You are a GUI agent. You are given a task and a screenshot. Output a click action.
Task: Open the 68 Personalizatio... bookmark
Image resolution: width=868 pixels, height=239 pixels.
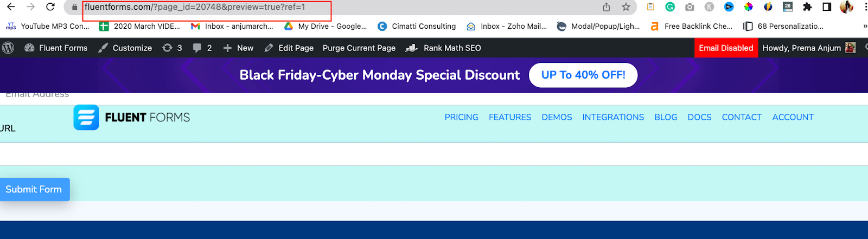783,26
